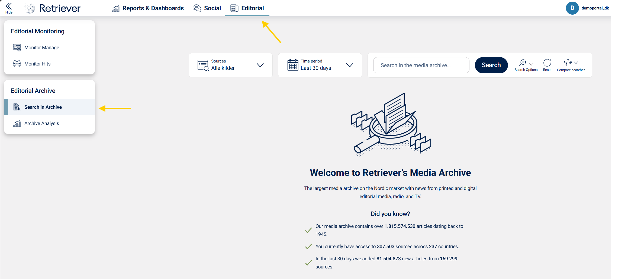Screen dimensions: 644x279
Task: Click the Compare searches icon
Action: 568,63
